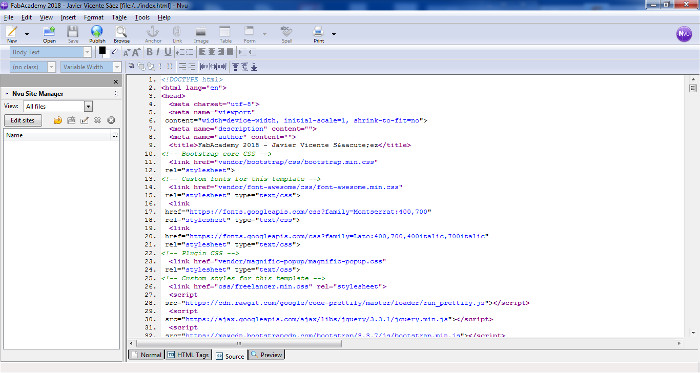Click the Browse magnifier icon
Viewport: 700px width, 373px height.
click(121, 32)
